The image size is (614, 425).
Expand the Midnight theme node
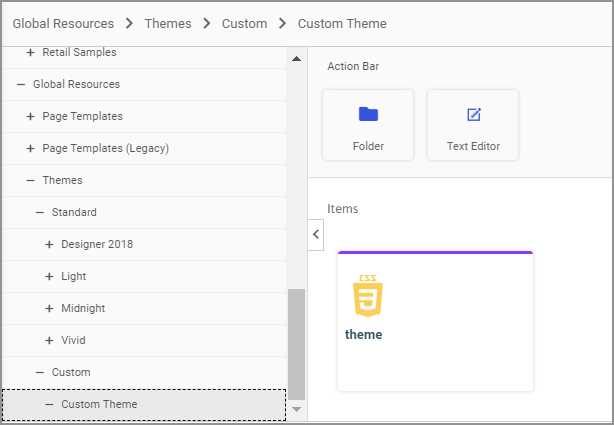(x=49, y=308)
